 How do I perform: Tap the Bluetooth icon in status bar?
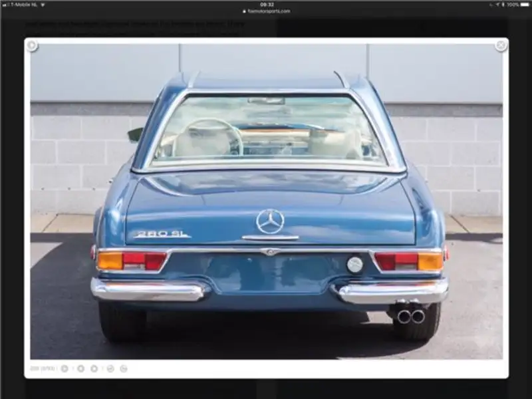503,4
